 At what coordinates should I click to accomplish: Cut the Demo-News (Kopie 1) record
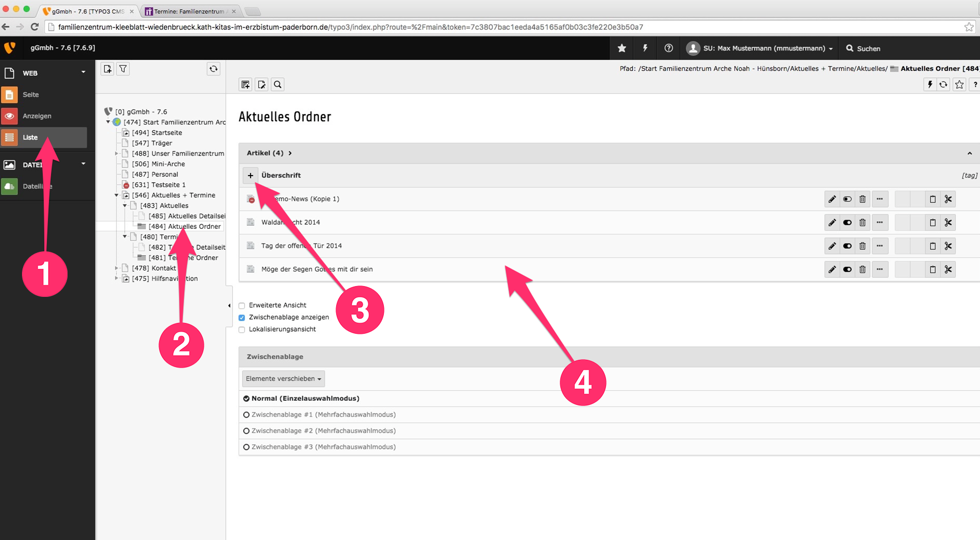pyautogui.click(x=948, y=199)
